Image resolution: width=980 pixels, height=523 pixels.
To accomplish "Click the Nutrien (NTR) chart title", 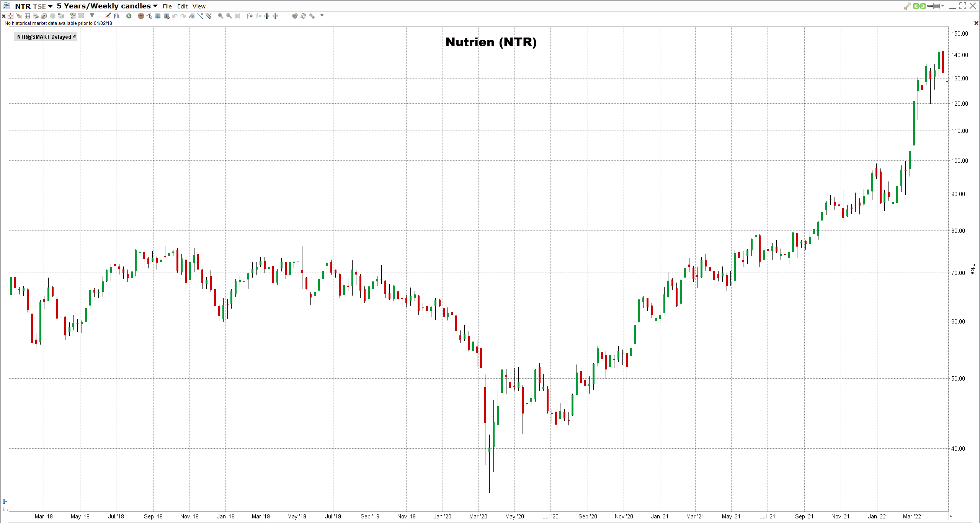I will [x=491, y=42].
